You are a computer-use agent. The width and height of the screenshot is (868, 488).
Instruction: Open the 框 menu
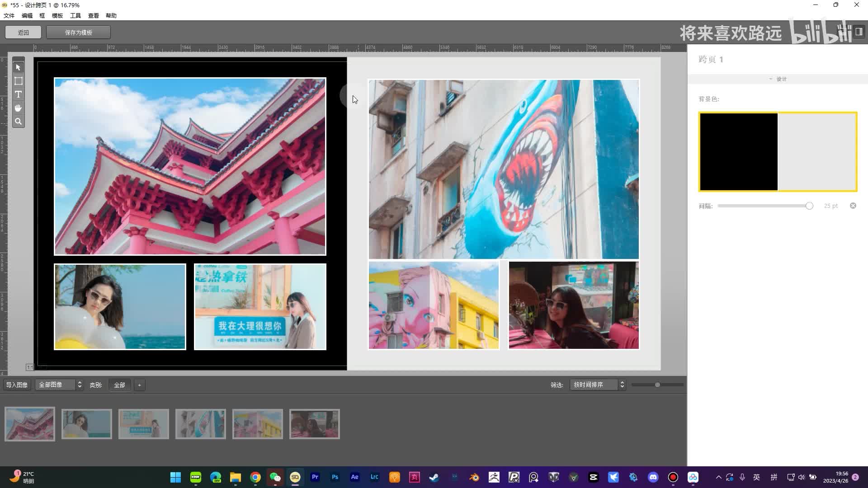coord(42,15)
